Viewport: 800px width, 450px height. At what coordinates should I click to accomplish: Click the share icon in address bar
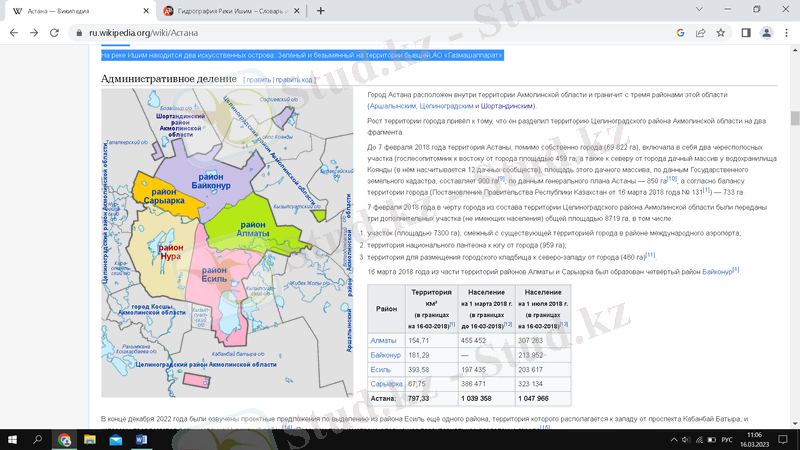pyautogui.click(x=700, y=32)
